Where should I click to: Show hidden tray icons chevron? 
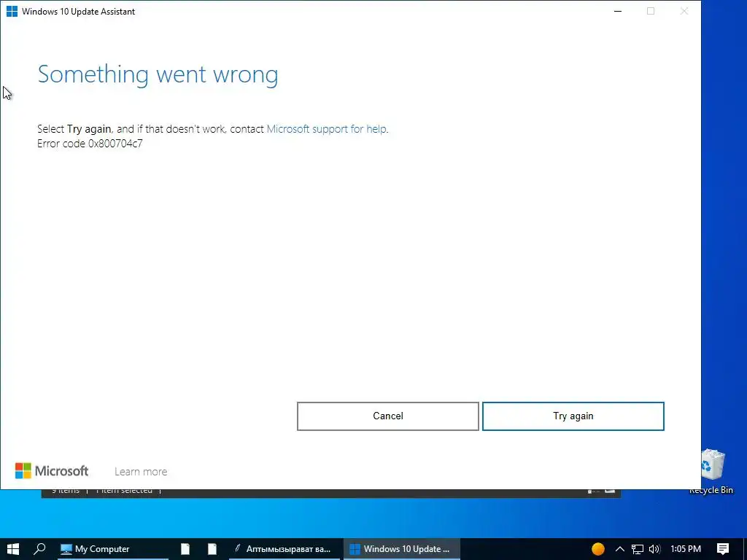point(620,549)
